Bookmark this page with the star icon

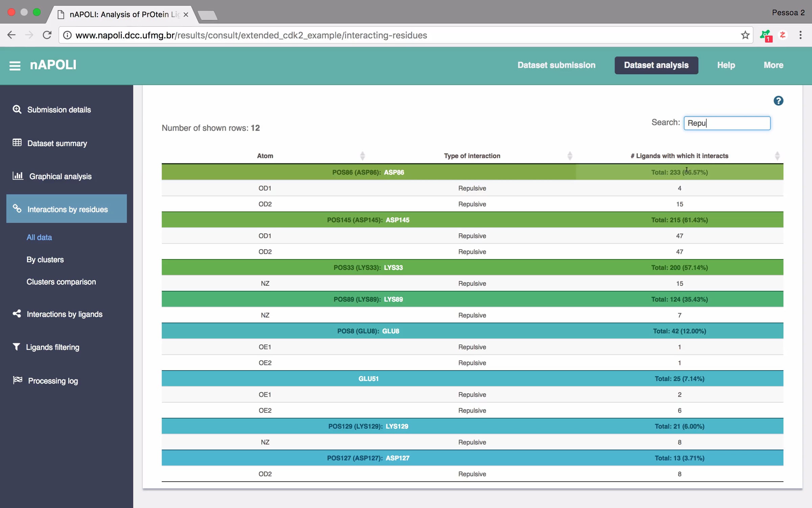(x=745, y=35)
